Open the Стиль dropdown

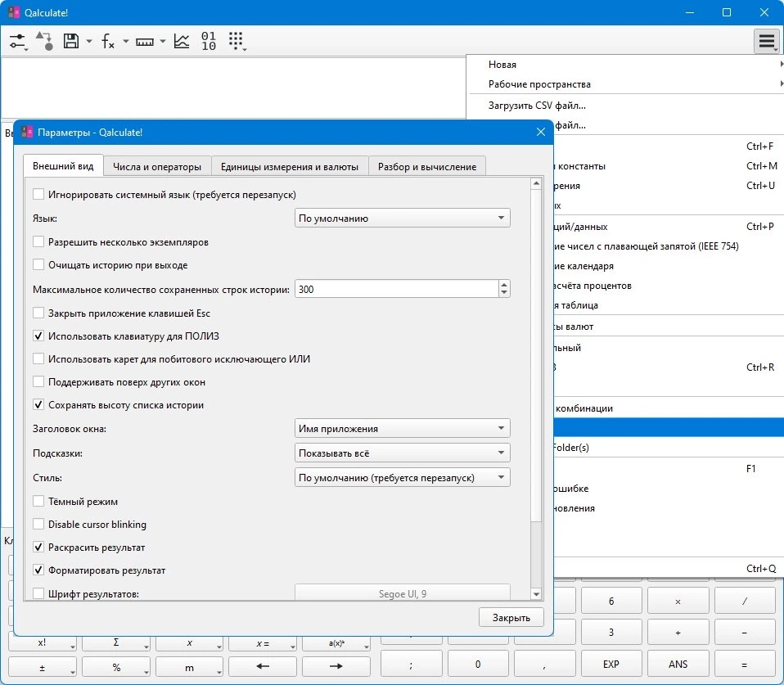point(402,477)
